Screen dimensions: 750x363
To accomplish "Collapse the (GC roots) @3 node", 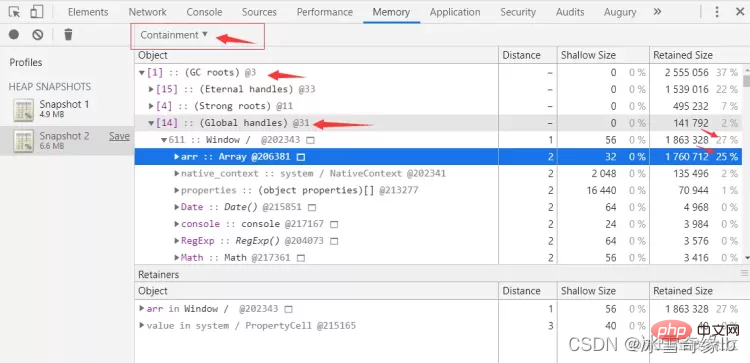I will (x=142, y=73).
